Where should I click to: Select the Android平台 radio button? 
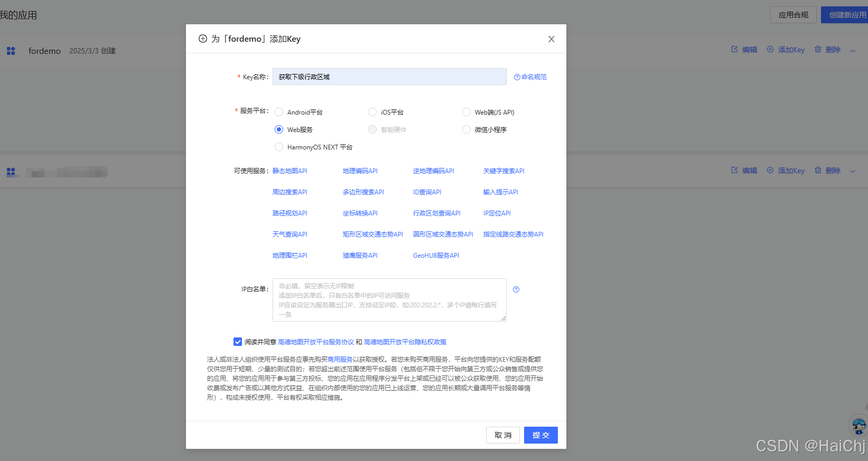coord(279,112)
